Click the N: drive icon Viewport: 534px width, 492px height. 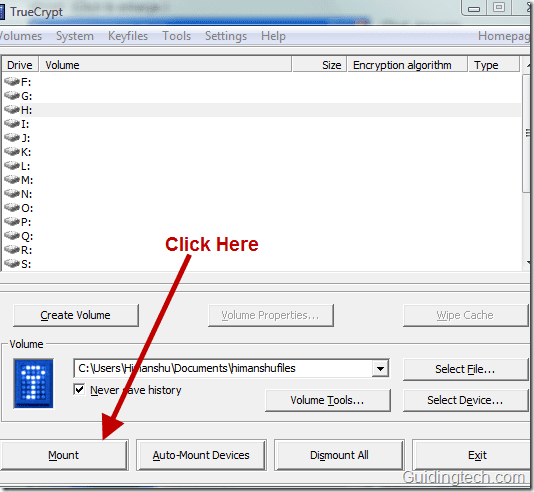coord(12,194)
